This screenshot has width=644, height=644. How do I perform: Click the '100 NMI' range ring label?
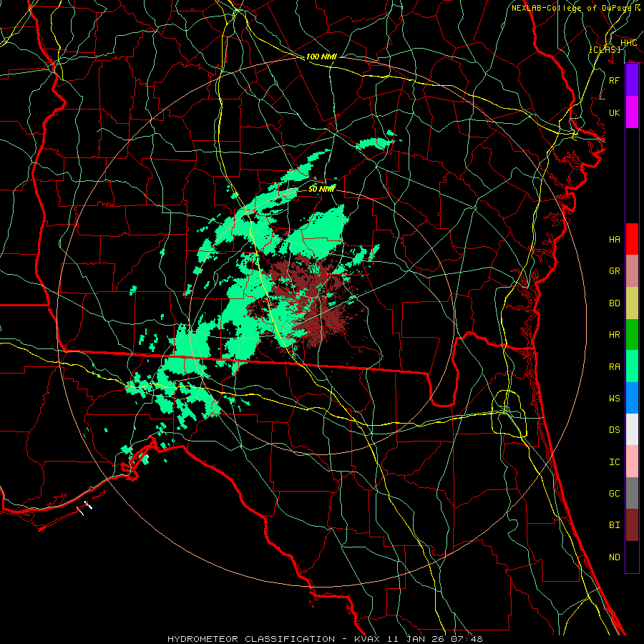tap(321, 57)
